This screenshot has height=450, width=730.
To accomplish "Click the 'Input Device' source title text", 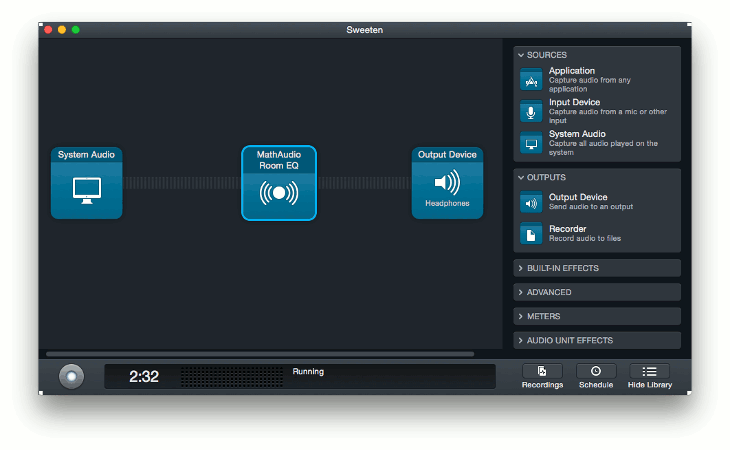I will tap(575, 102).
